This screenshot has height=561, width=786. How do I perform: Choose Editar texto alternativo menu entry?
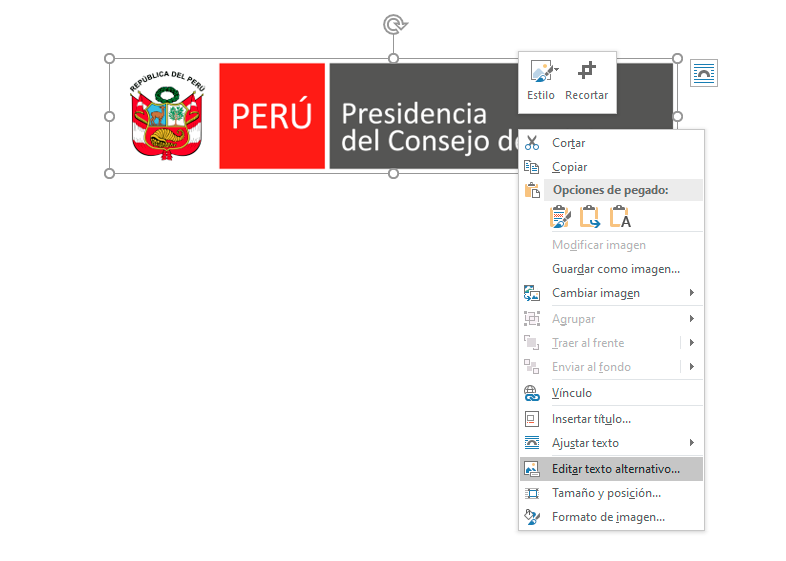tap(615, 468)
